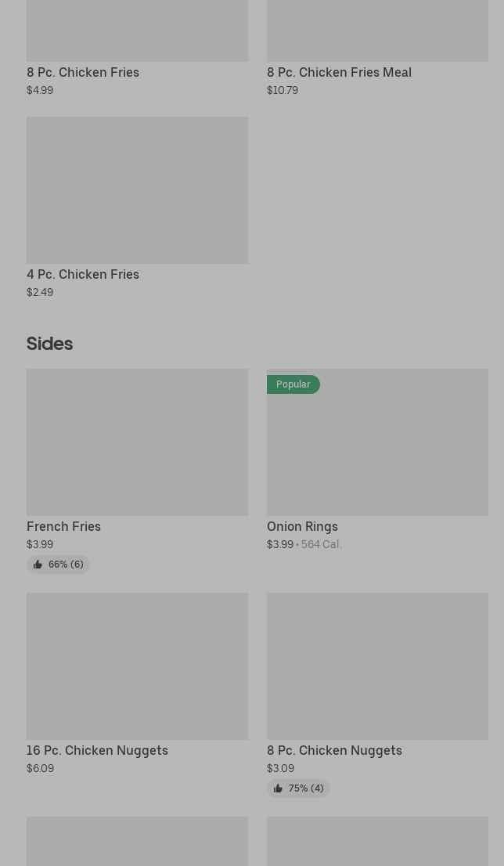
Task: Click the Onion Rings item name
Action: [302, 526]
